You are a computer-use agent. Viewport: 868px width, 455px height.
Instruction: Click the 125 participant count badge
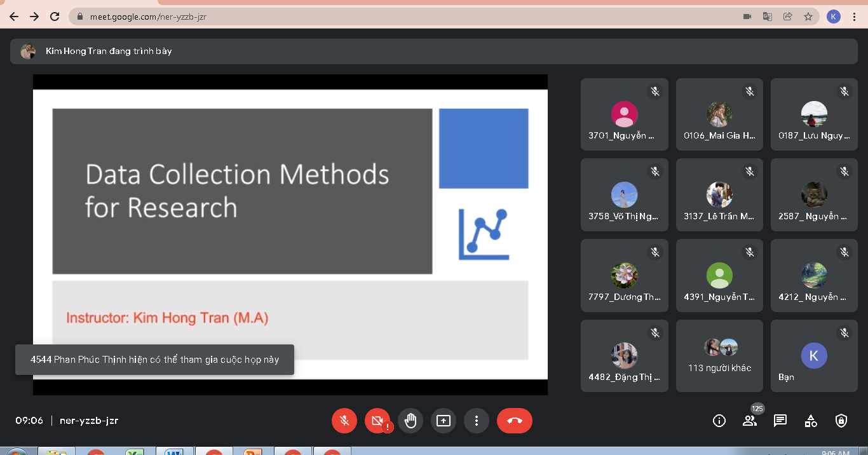[757, 409]
